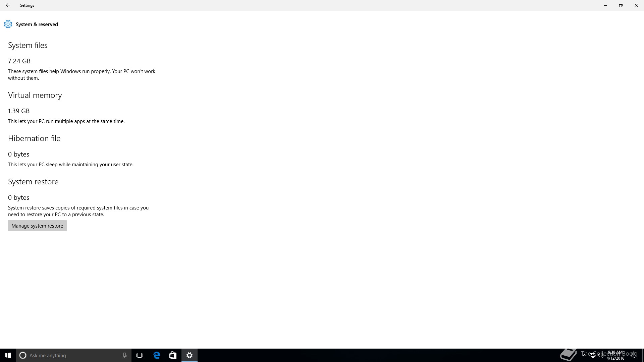Click the System & reserved page title
The width and height of the screenshot is (644, 362).
tap(37, 24)
